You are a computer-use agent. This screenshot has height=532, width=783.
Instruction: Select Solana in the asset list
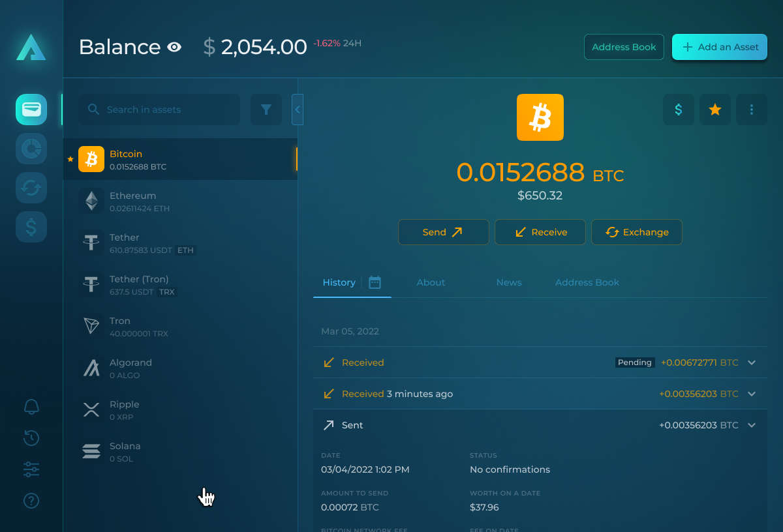tap(180, 451)
